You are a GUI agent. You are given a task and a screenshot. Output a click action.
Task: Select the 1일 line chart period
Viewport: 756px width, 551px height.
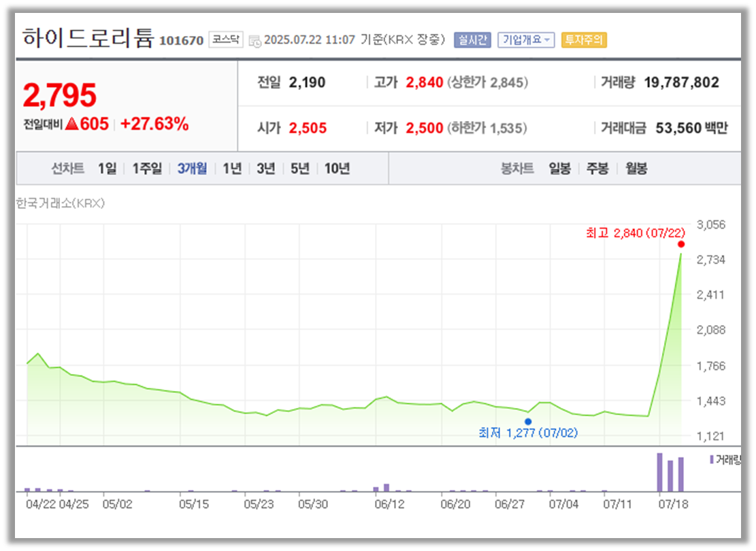pos(107,168)
